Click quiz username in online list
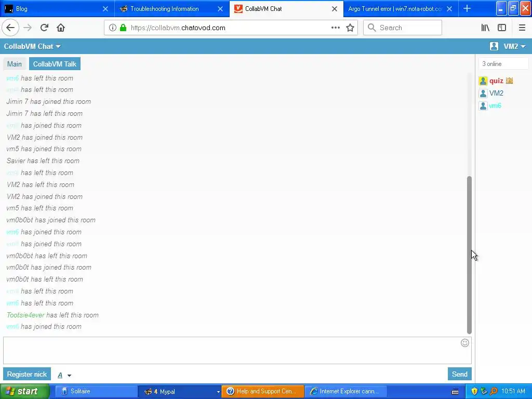Screen dimensions: 532x399 (496, 81)
